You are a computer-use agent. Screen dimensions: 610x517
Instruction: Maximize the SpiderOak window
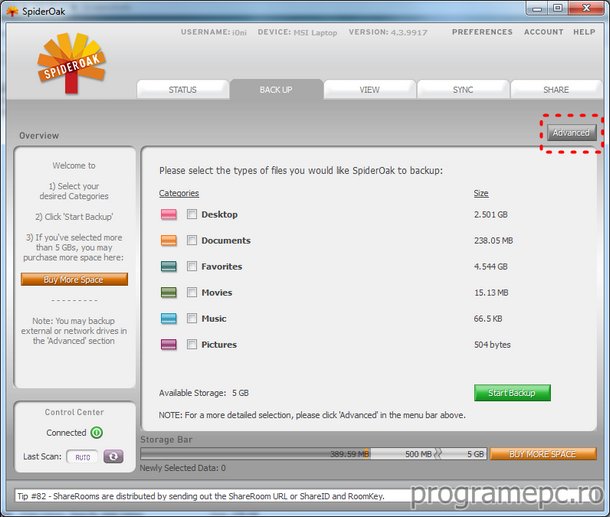click(558, 9)
